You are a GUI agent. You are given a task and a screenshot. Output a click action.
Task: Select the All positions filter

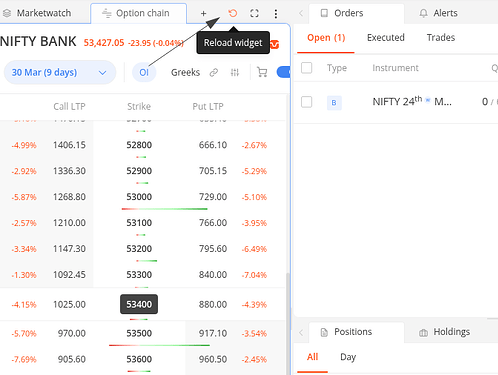[x=312, y=357]
